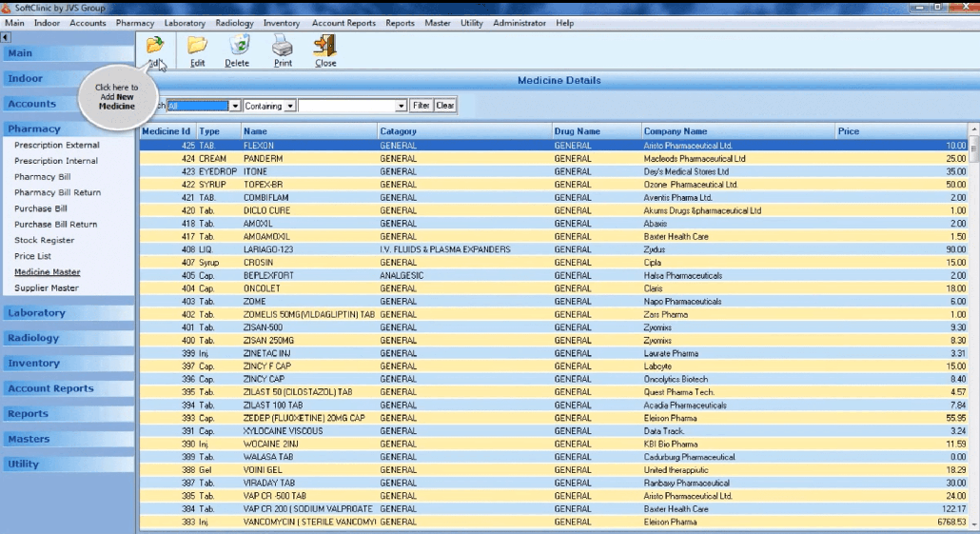The image size is (980, 534).
Task: Expand the Inventory sidebar section
Action: pos(67,363)
